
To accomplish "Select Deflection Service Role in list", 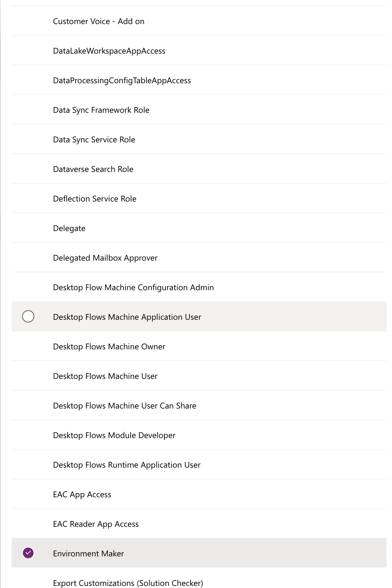I will pyautogui.click(x=95, y=199).
